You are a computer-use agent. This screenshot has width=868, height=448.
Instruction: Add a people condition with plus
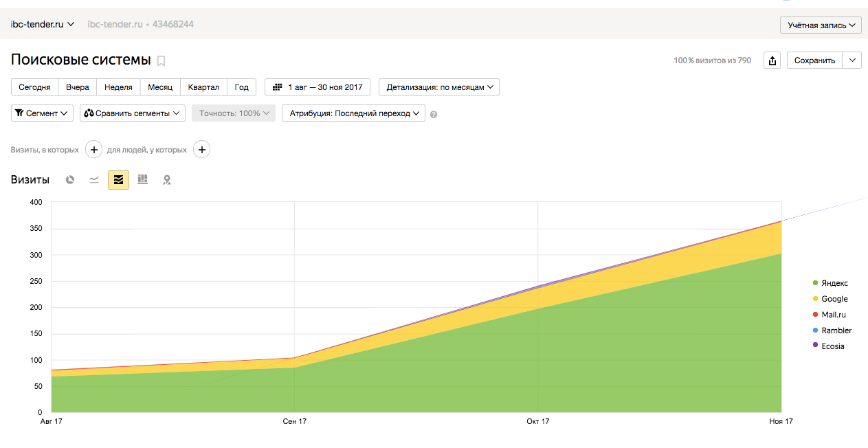201,150
